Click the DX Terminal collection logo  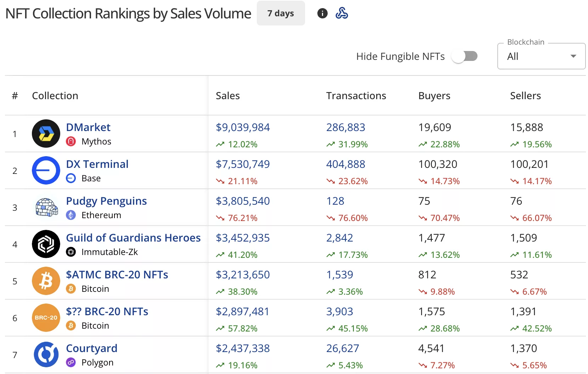(46, 170)
